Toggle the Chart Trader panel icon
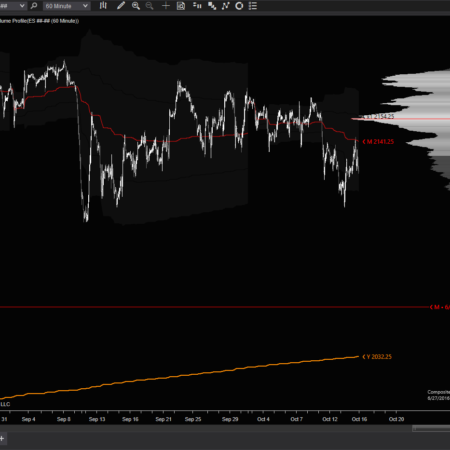The width and height of the screenshot is (450, 450). click(x=197, y=6)
